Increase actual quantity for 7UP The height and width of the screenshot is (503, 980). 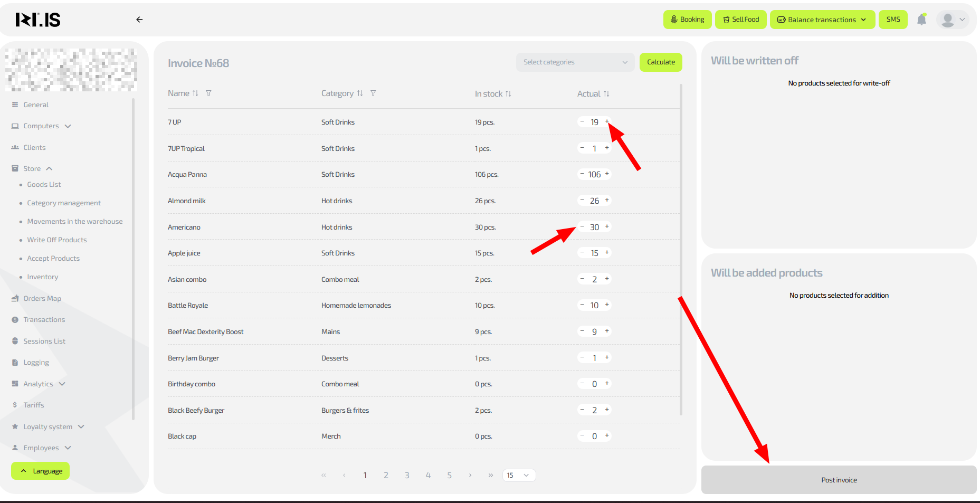[x=607, y=121]
